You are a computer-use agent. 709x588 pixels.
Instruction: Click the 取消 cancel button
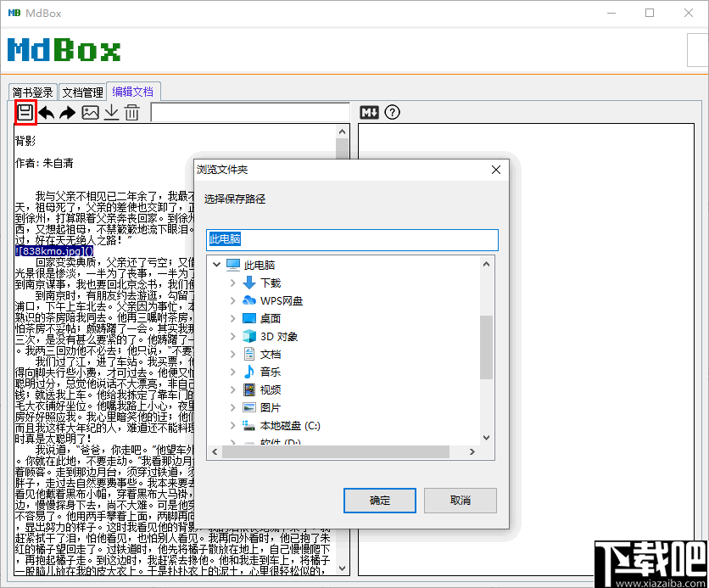point(460,501)
